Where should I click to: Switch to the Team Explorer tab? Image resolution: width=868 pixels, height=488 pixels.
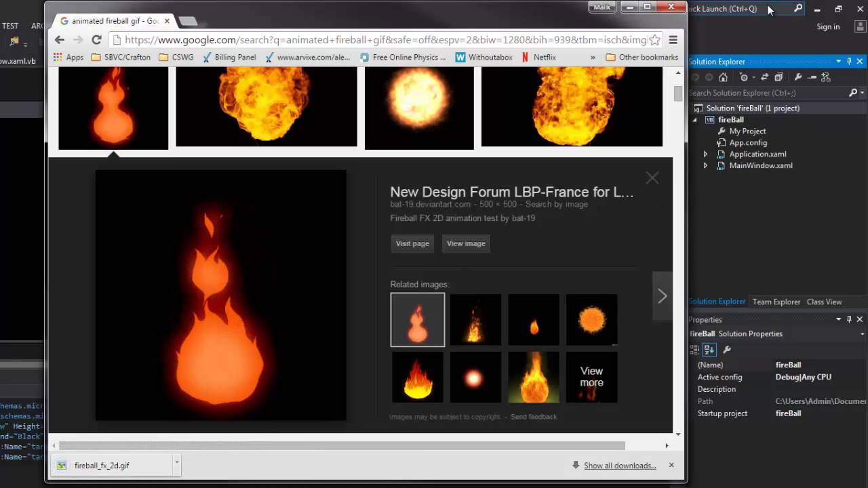[x=776, y=302]
